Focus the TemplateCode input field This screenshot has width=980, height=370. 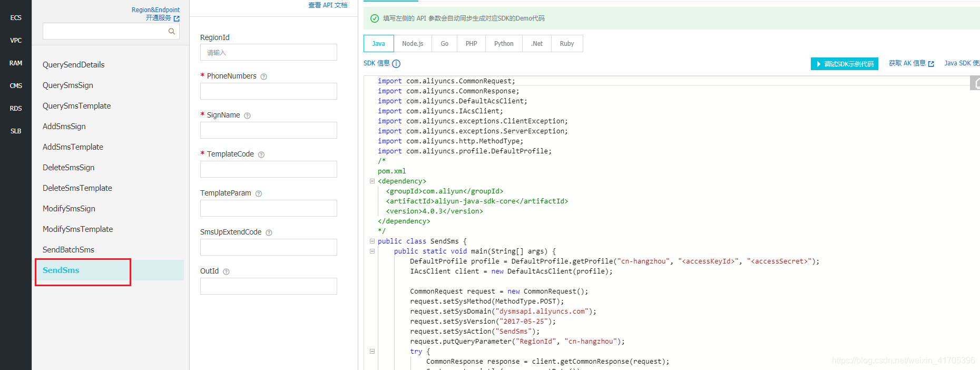pyautogui.click(x=269, y=169)
